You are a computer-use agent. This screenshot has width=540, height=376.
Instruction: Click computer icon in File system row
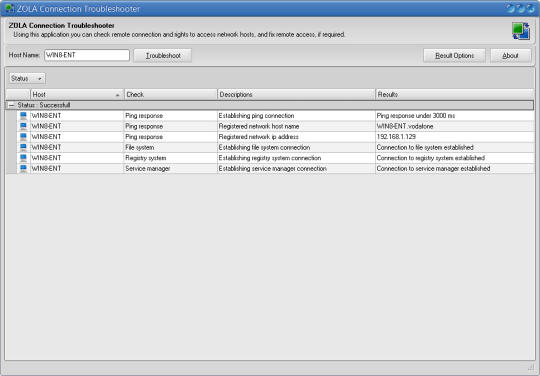(x=23, y=147)
